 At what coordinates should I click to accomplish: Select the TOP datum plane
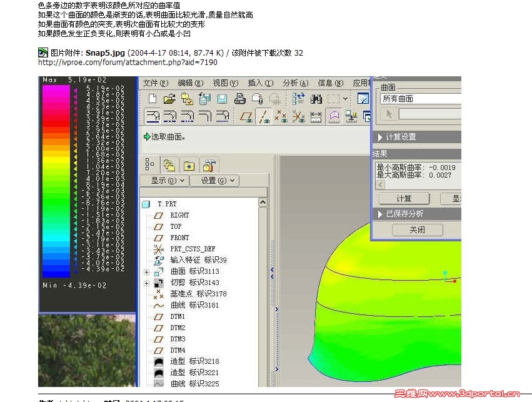pos(176,226)
